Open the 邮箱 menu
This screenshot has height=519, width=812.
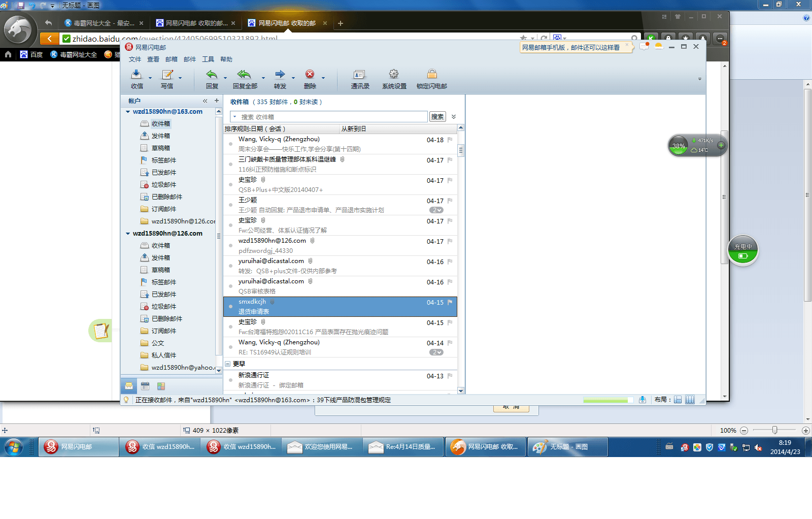click(x=172, y=59)
